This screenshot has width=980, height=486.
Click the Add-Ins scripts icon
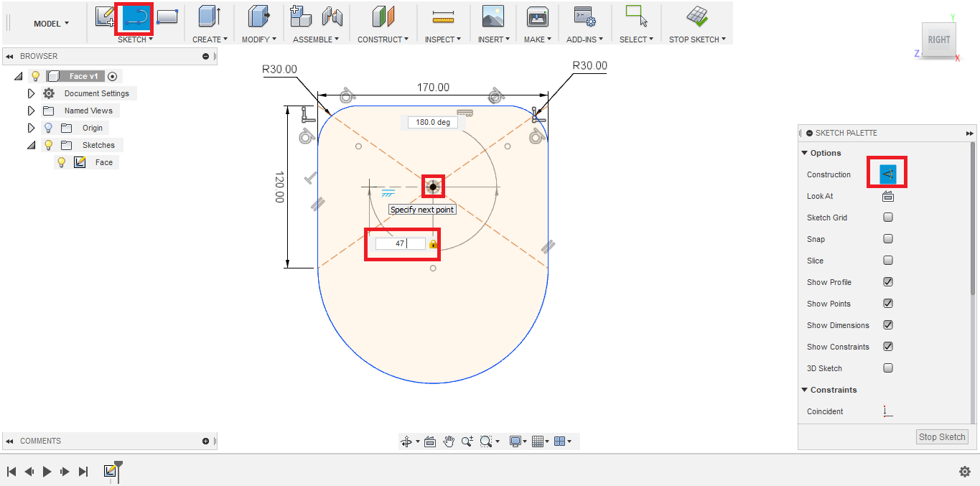(x=584, y=17)
